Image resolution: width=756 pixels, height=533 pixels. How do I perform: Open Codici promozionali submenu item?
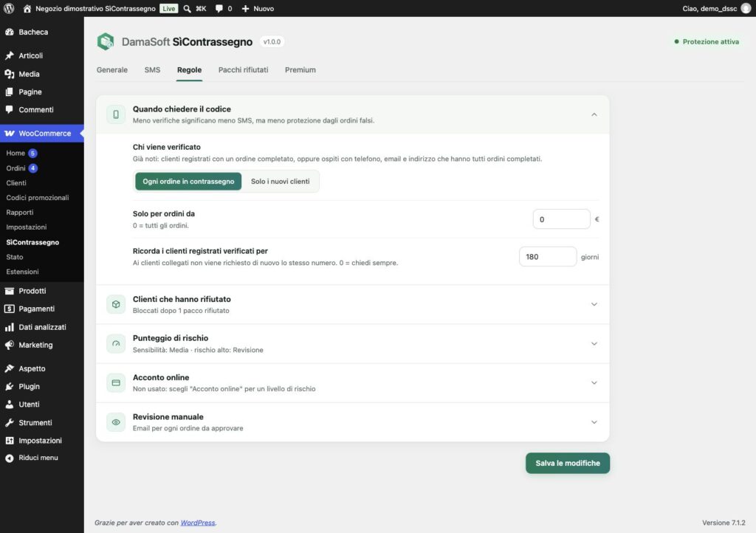(38, 198)
